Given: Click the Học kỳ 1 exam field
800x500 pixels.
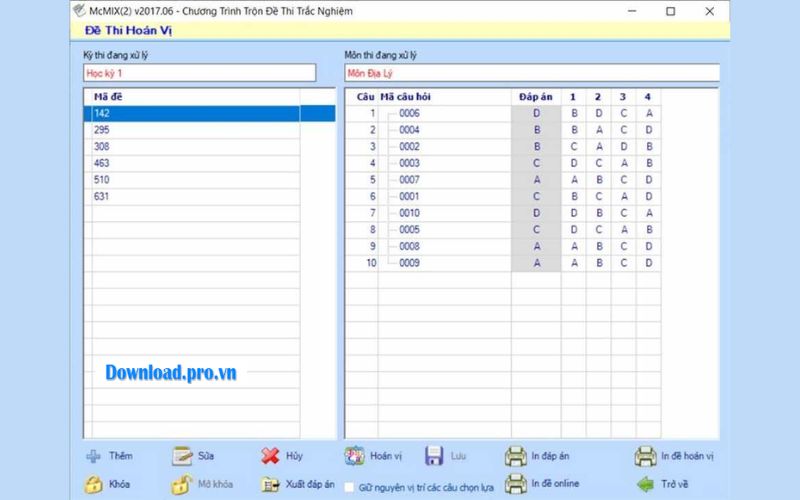Looking at the screenshot, I should point(198,74).
